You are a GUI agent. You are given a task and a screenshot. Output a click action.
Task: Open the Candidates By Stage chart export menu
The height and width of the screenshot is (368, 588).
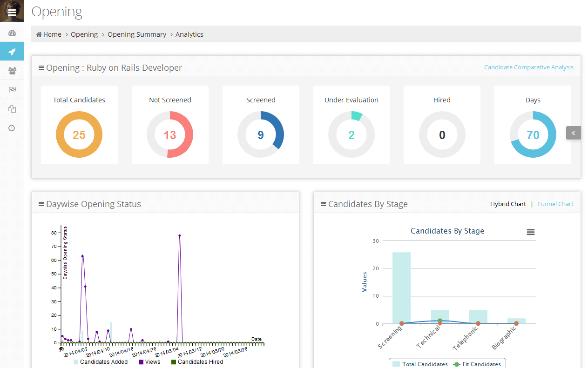530,232
